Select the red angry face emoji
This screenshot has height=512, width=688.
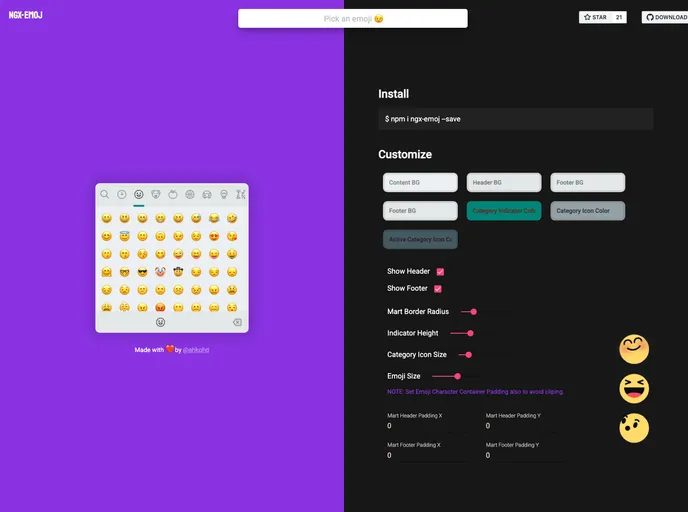click(160, 307)
